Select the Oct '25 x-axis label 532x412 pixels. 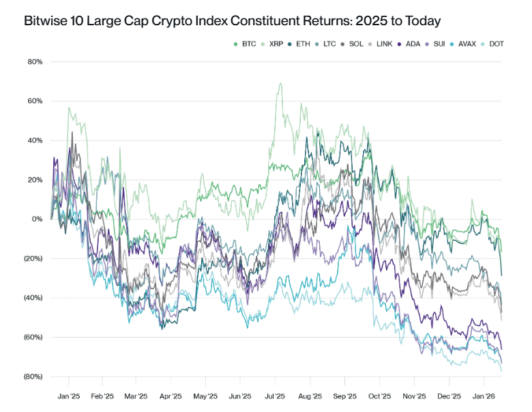click(379, 396)
